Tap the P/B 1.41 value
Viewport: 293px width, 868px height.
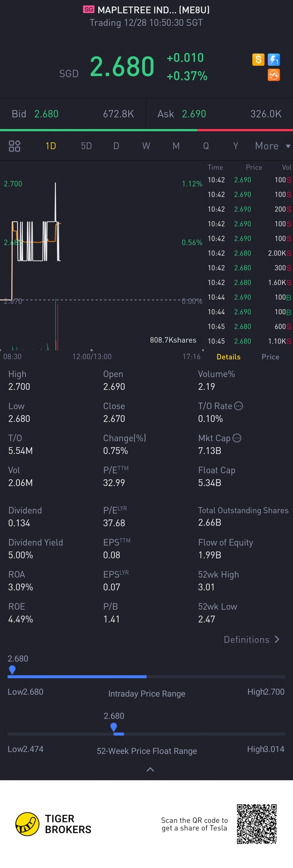click(x=111, y=619)
